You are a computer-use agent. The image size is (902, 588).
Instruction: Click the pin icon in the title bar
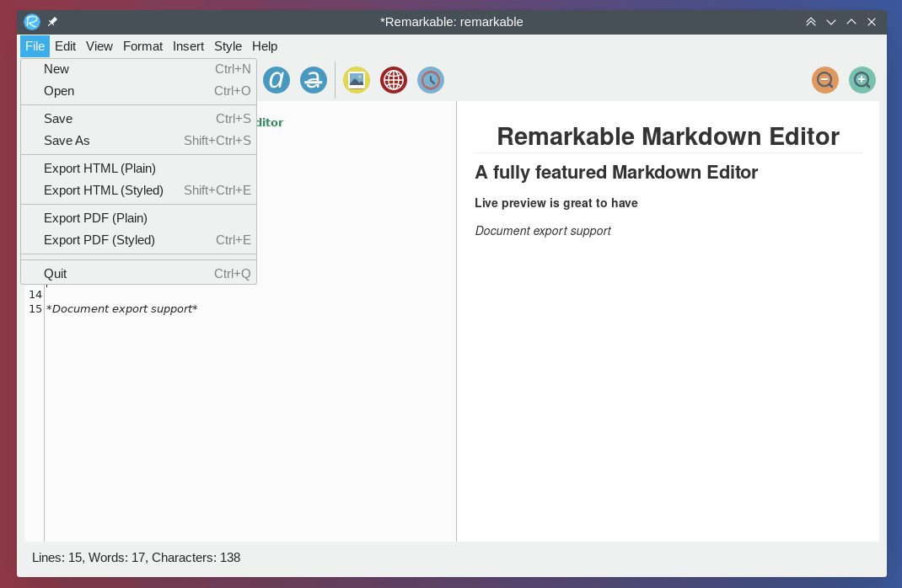click(52, 22)
